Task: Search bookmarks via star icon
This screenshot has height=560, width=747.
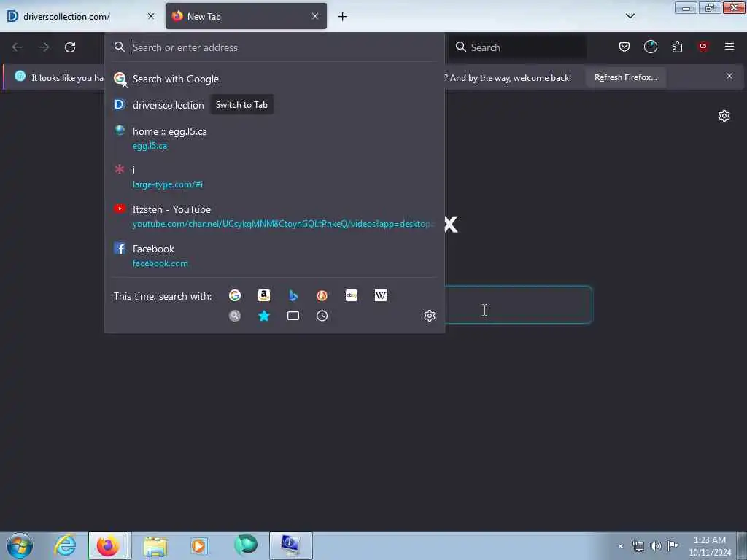Action: click(x=264, y=316)
